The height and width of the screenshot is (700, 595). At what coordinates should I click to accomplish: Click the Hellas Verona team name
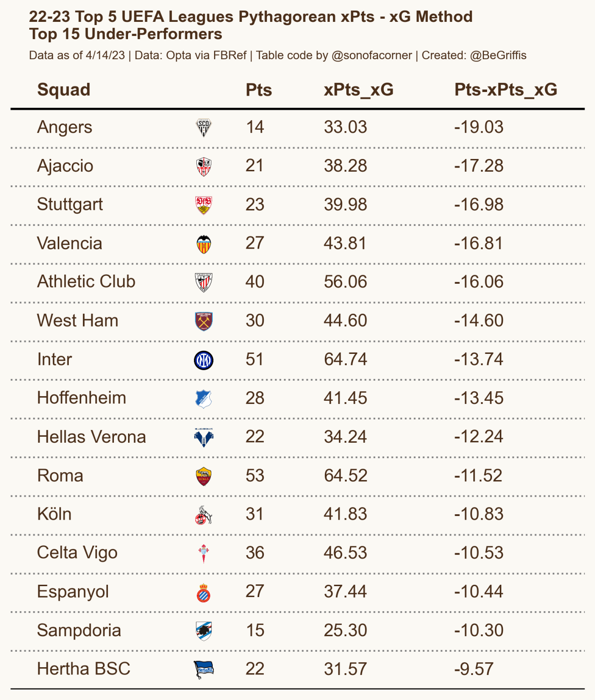coord(92,437)
